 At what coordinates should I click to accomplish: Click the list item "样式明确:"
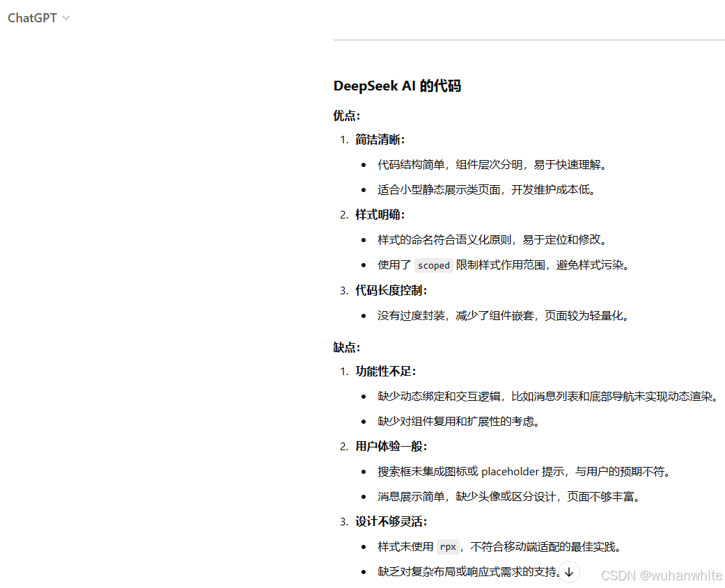(380, 215)
